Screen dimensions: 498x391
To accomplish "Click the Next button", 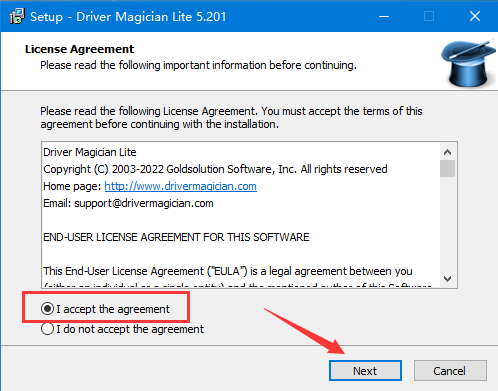I will (365, 370).
